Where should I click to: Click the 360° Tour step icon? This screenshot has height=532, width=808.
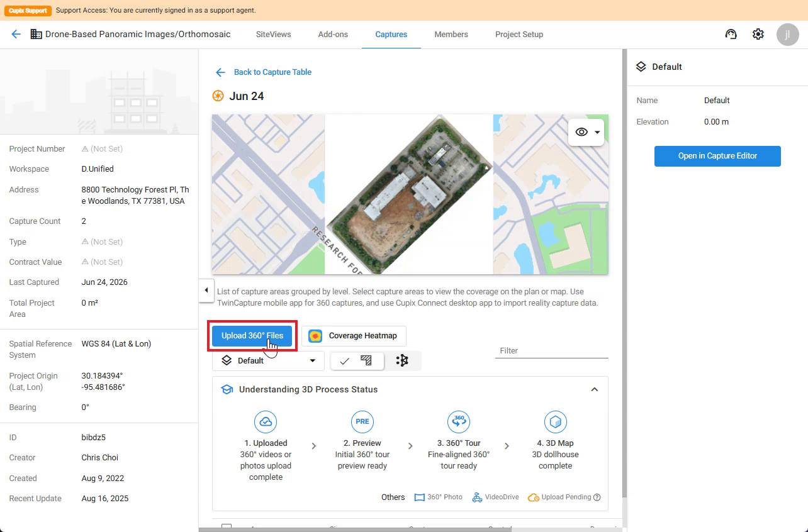[459, 421]
